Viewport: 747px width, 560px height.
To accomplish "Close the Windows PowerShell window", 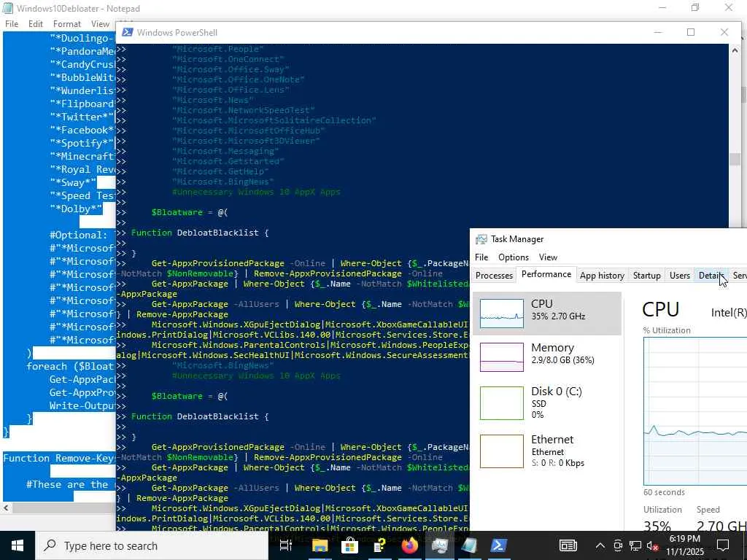I will pos(724,32).
